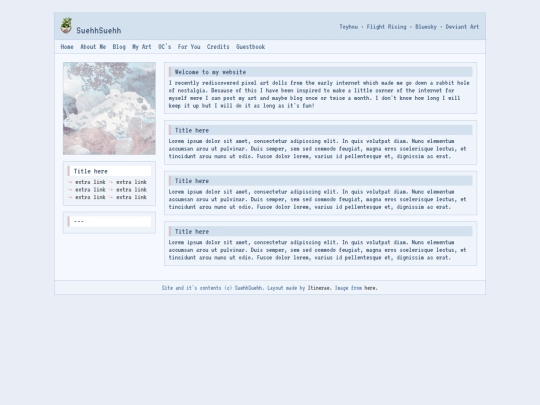
Task: Click the pastel landscape sidebar image
Action: pos(109,108)
